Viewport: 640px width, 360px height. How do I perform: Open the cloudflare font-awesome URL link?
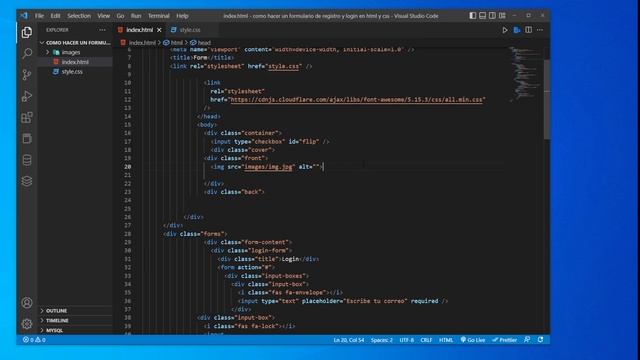point(357,100)
